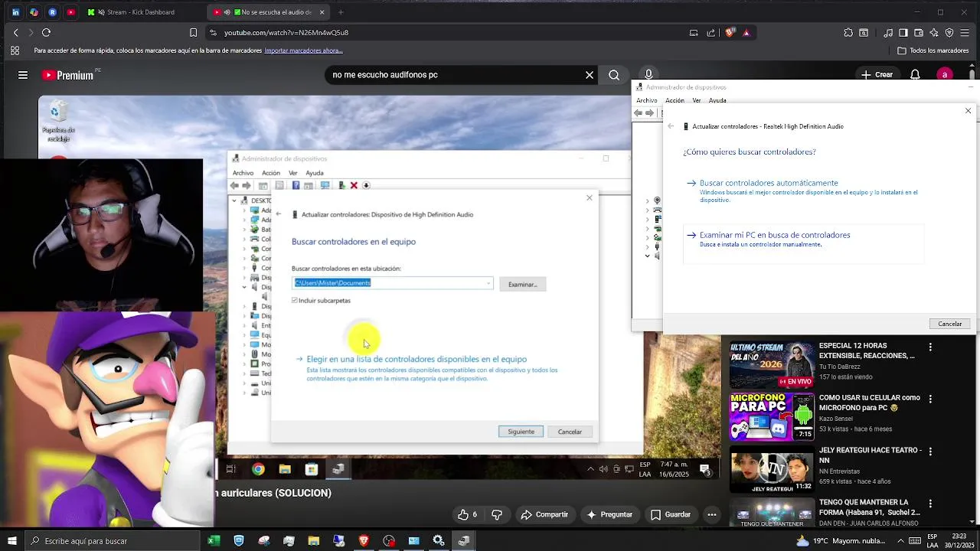This screenshot has width=980, height=551.
Task: Open Excel from Windows taskbar
Action: 214,541
